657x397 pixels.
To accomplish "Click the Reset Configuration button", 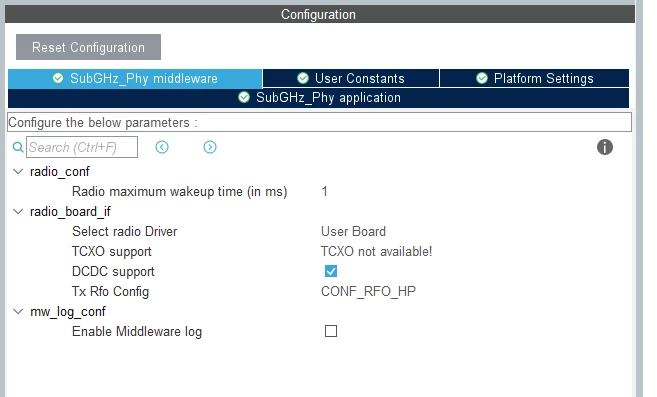I will [x=88, y=47].
